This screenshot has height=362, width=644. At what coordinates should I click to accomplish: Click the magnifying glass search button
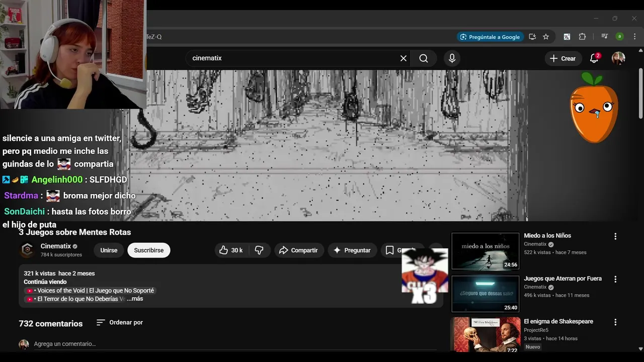(424, 58)
